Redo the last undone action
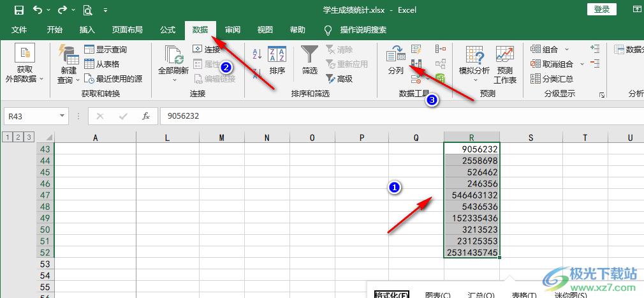The width and height of the screenshot is (644, 298). point(63,10)
